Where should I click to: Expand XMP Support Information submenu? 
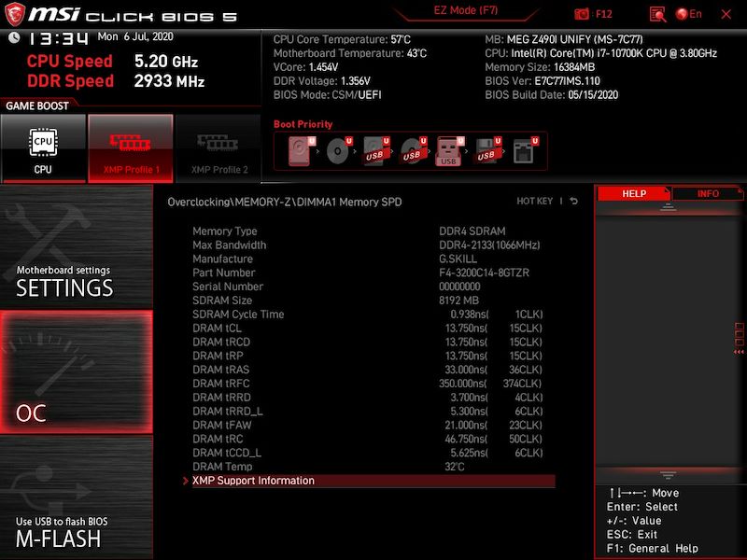373,481
